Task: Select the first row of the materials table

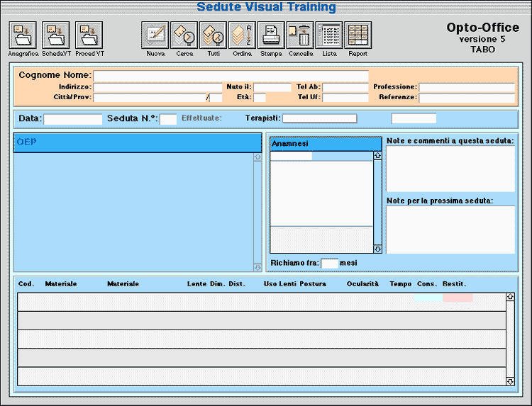Action: [262, 302]
